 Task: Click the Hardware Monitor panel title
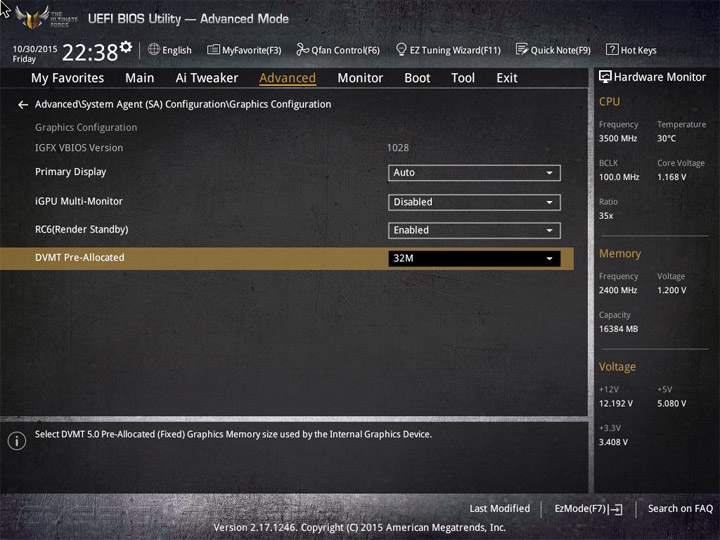tap(659, 77)
